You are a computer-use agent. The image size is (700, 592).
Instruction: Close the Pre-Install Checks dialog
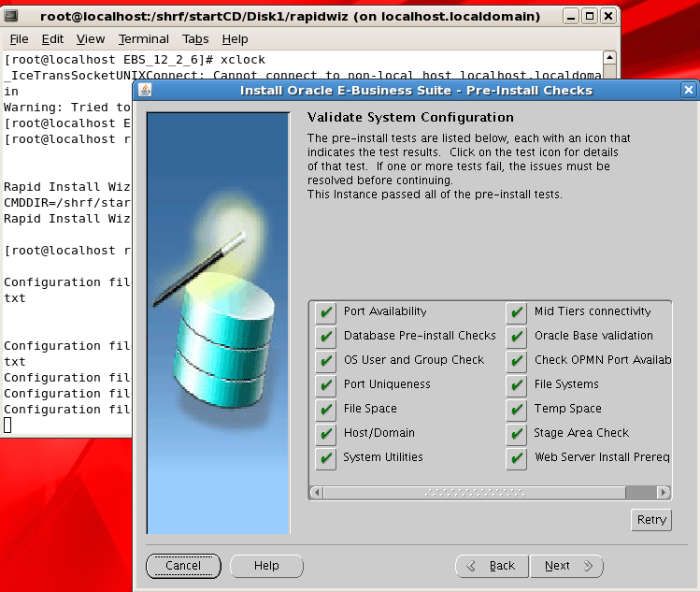pos(689,91)
